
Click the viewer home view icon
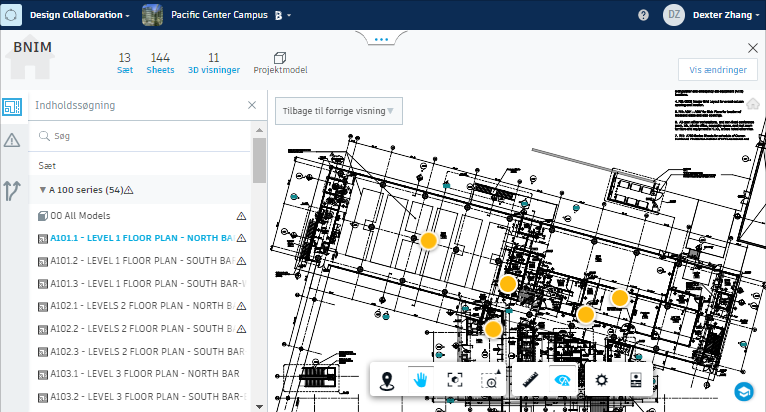[x=753, y=104]
